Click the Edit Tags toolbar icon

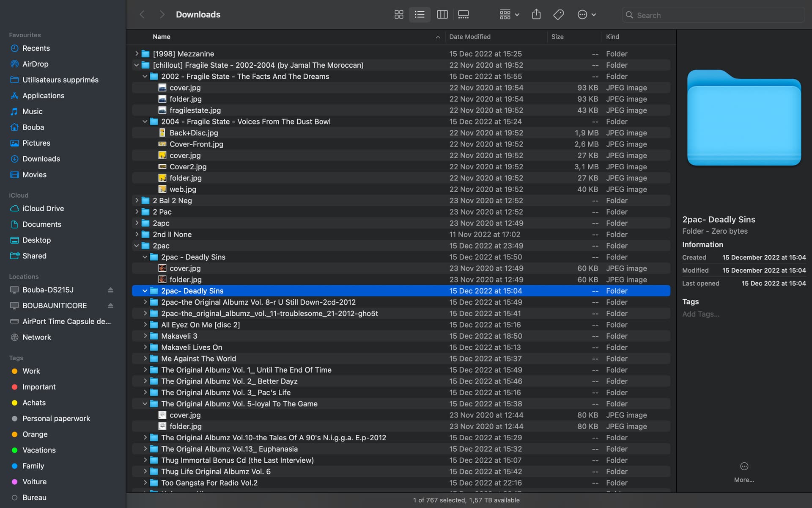pyautogui.click(x=558, y=15)
